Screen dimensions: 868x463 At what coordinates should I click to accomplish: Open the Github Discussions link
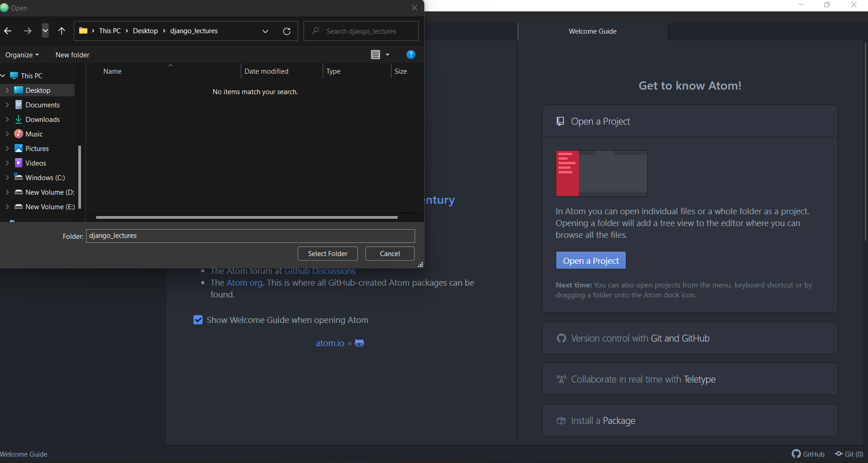pos(320,271)
